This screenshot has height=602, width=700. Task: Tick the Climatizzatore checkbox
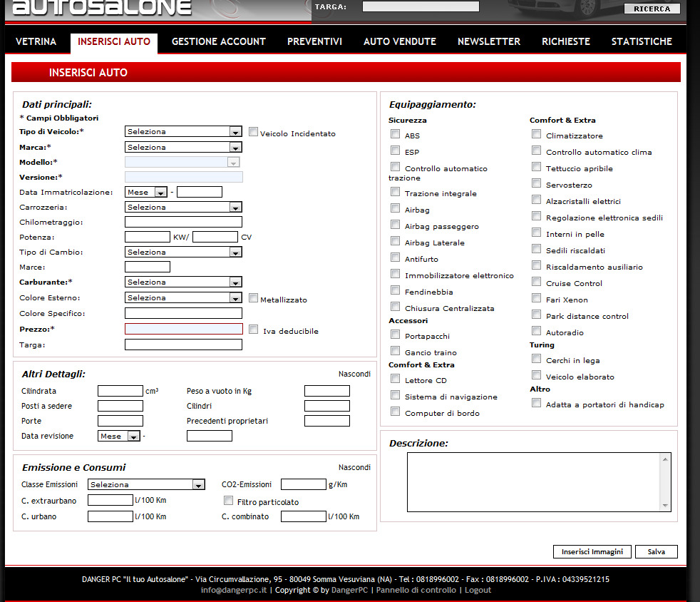[537, 133]
